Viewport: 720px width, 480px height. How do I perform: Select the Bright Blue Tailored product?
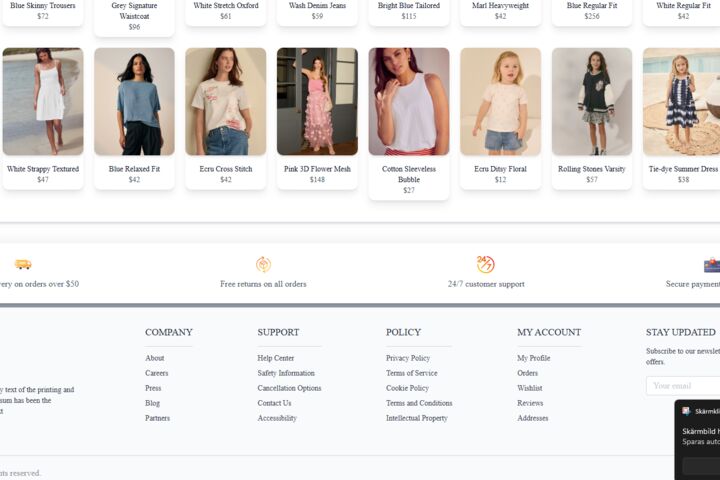[x=409, y=11]
